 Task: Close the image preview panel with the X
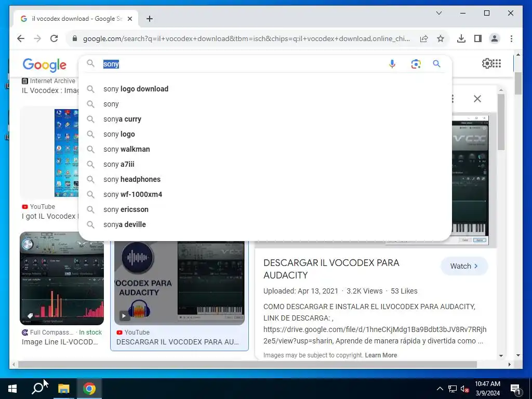coord(477,99)
